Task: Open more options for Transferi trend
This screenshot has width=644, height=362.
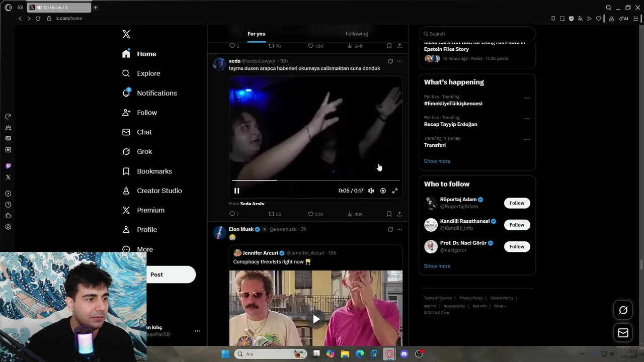Action: pos(527,139)
